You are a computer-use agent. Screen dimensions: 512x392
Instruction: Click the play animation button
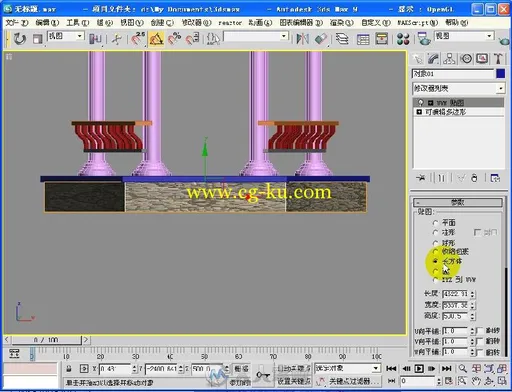(419, 368)
